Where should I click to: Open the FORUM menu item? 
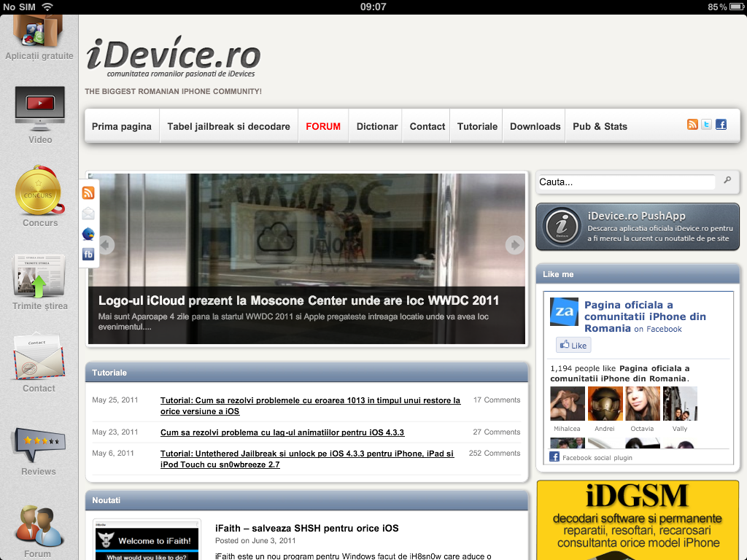tap(323, 126)
